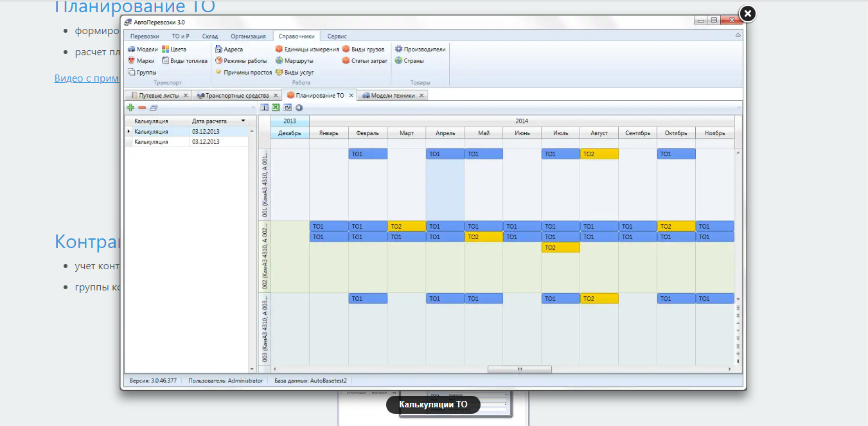Click the Август month header
Screen dimensions: 868x426
[599, 133]
